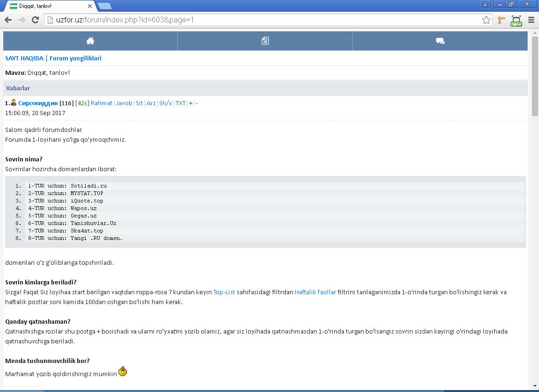Open a new browser tab
Screen dimensions: 539x392
coord(104,6)
